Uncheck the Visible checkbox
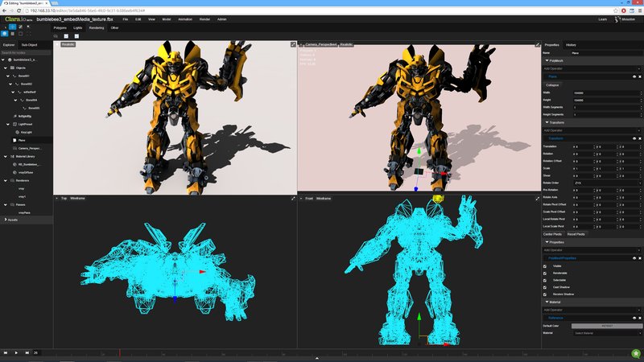644x362 pixels. point(545,266)
